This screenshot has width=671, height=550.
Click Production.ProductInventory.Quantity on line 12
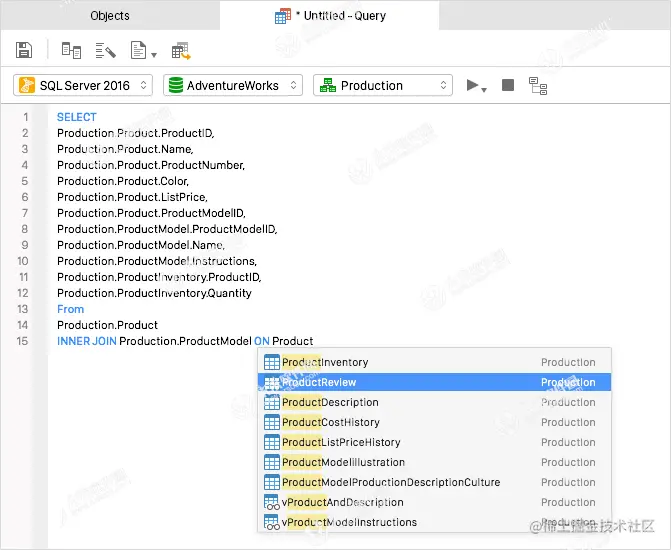(x=154, y=293)
